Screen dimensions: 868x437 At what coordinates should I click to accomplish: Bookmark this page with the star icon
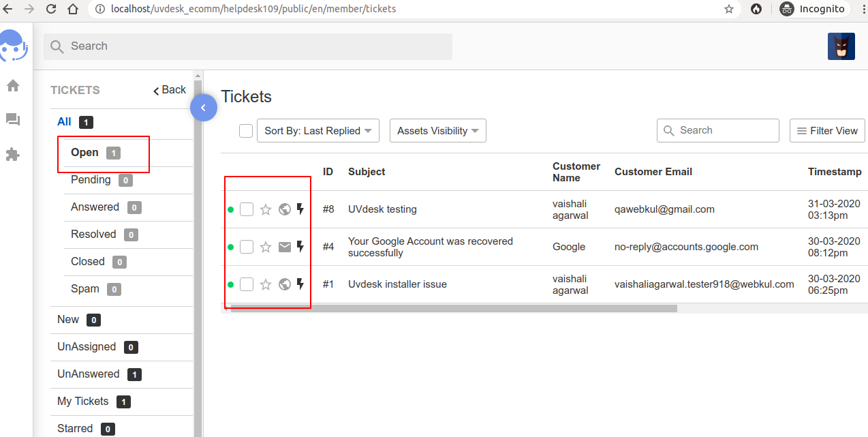729,9
